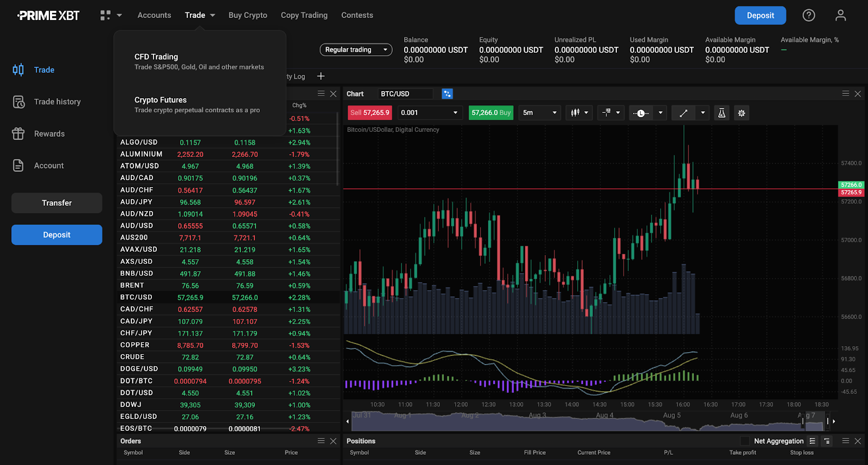Open Contests in the top navigation
Screen dimensions: 868x465
coord(357,15)
